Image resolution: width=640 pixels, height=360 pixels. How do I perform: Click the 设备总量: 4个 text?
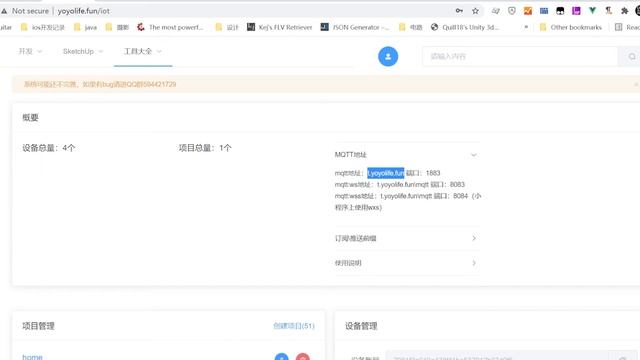coord(49,148)
